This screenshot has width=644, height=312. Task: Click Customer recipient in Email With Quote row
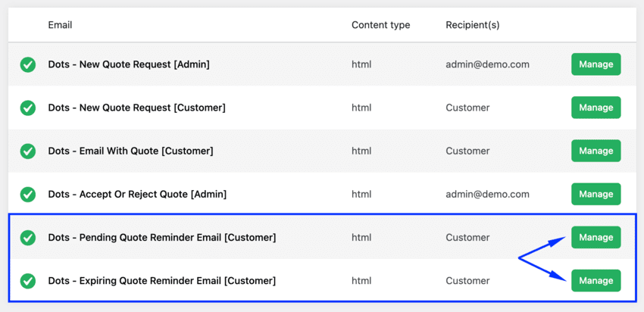tap(467, 151)
